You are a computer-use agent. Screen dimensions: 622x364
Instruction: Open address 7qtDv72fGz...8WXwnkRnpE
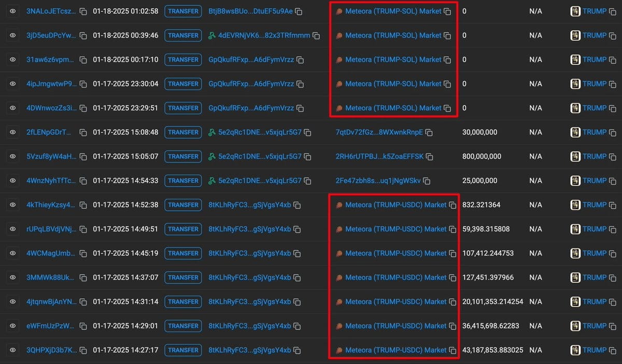tap(379, 132)
